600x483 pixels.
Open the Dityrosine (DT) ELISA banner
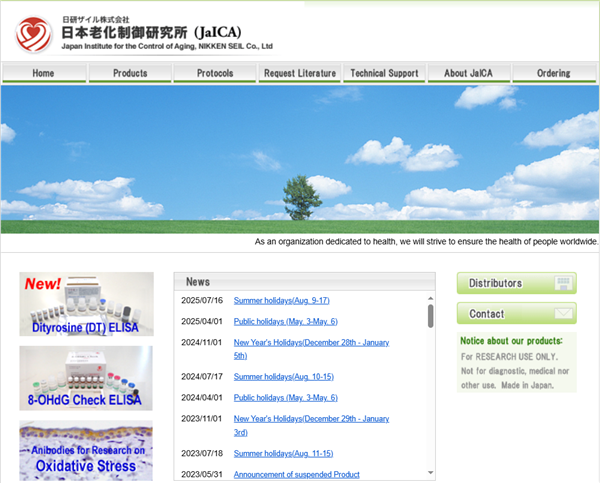click(x=86, y=304)
